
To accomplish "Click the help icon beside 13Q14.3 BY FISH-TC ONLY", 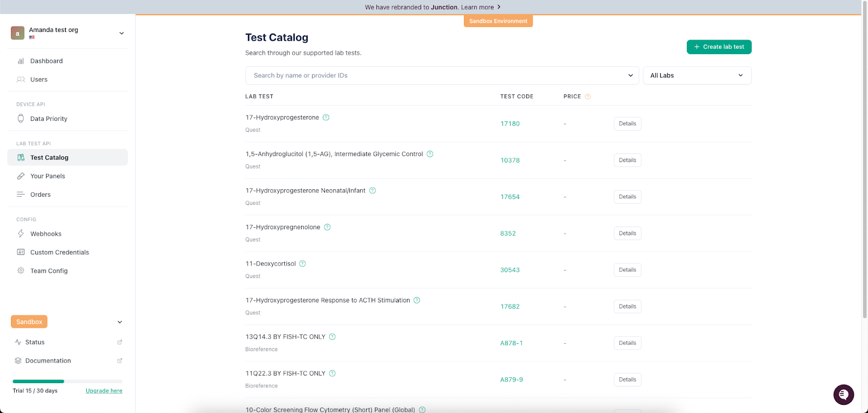I will [332, 337].
